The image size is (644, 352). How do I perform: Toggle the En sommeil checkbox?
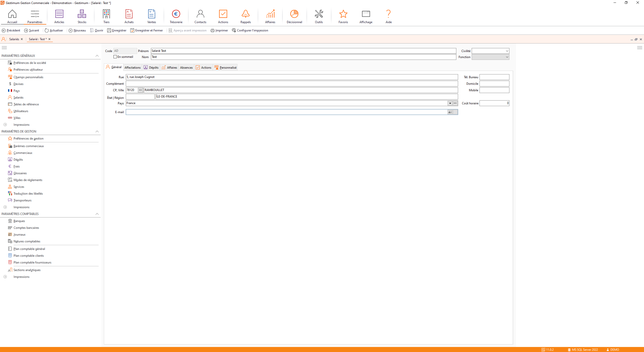pyautogui.click(x=115, y=57)
